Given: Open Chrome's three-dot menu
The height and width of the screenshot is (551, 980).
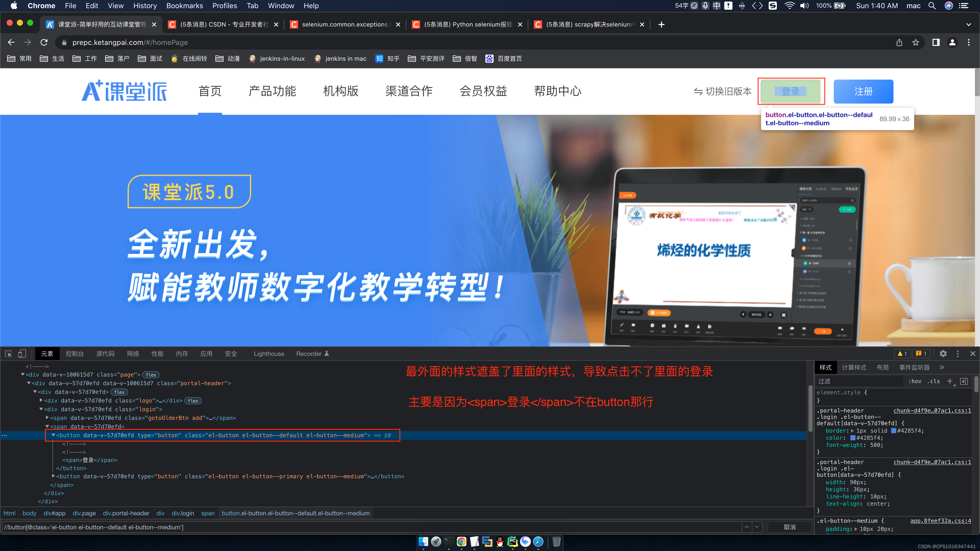Looking at the screenshot, I should coord(969,42).
